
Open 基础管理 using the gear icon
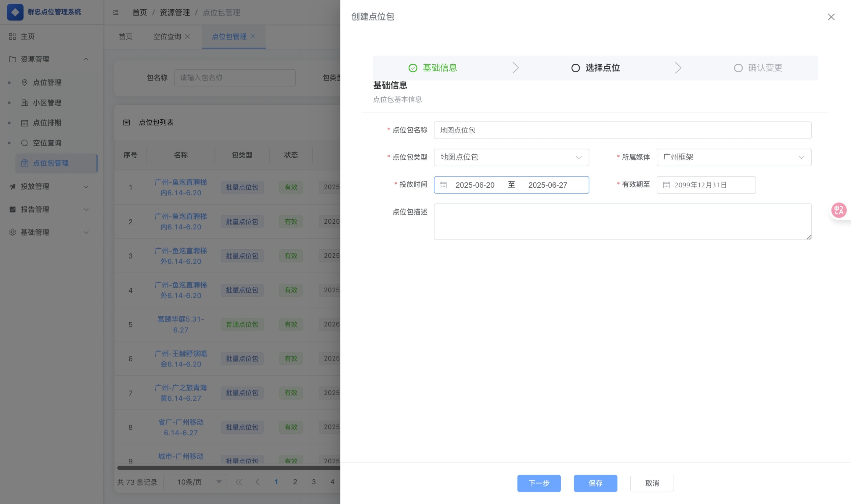[x=12, y=232]
